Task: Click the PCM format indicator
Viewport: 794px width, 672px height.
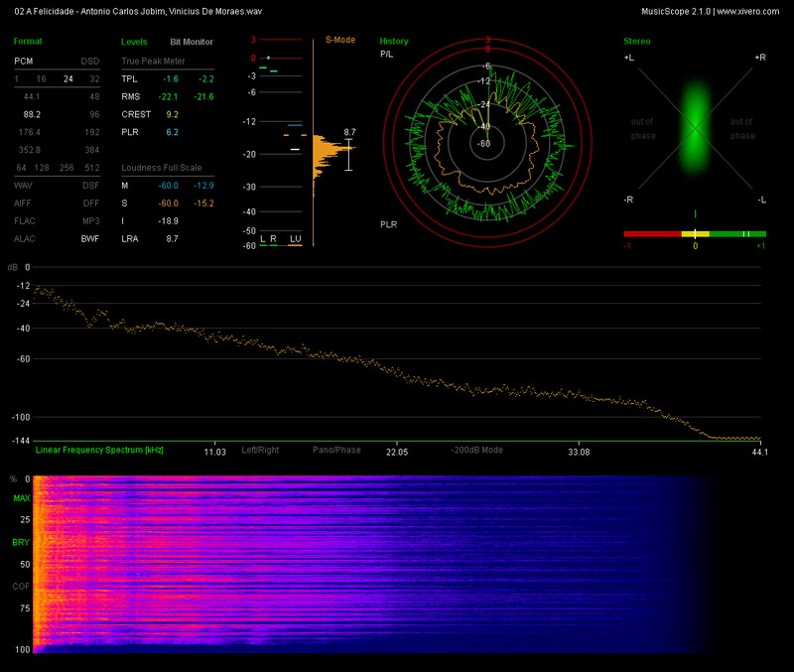Action: [23, 62]
